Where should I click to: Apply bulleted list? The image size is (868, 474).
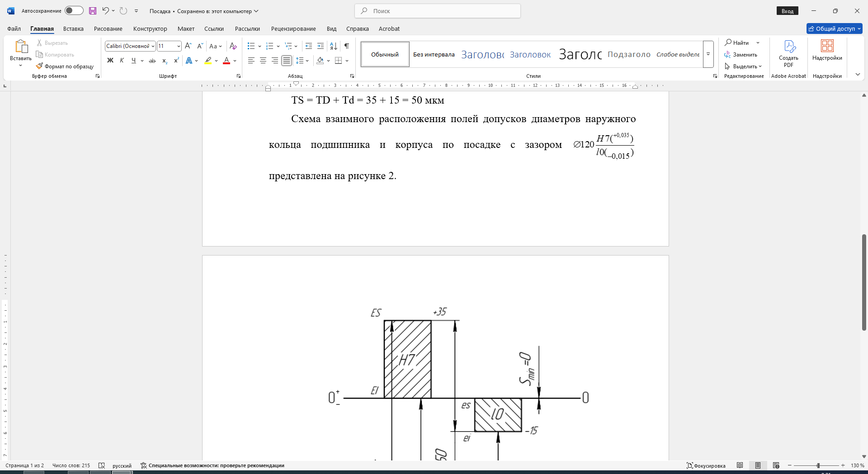point(251,46)
